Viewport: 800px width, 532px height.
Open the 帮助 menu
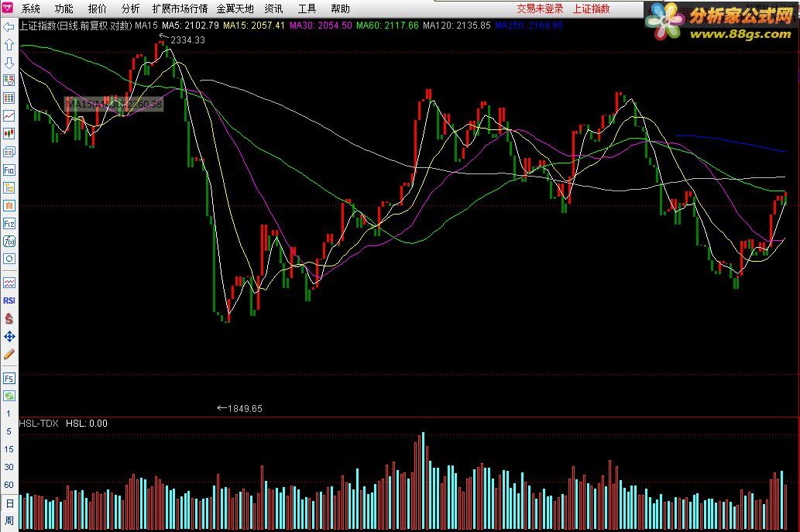[340, 9]
